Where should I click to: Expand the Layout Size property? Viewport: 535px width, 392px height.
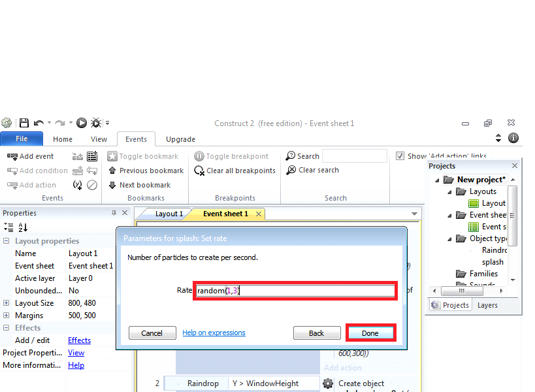6,303
